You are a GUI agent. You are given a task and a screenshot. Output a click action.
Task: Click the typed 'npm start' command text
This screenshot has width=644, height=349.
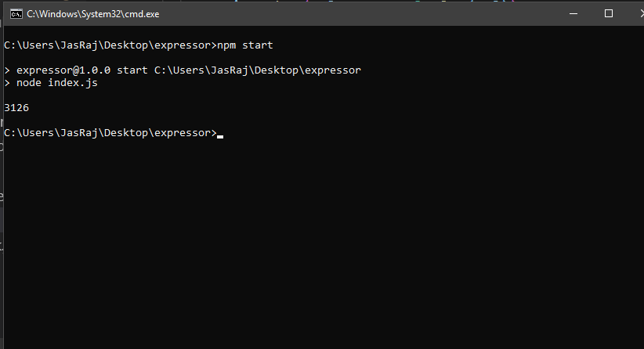click(244, 45)
